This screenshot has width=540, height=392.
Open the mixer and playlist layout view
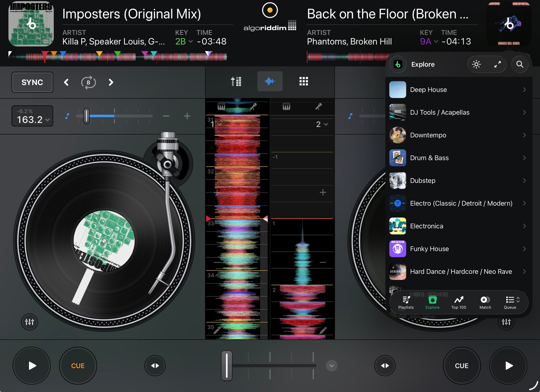pos(236,81)
